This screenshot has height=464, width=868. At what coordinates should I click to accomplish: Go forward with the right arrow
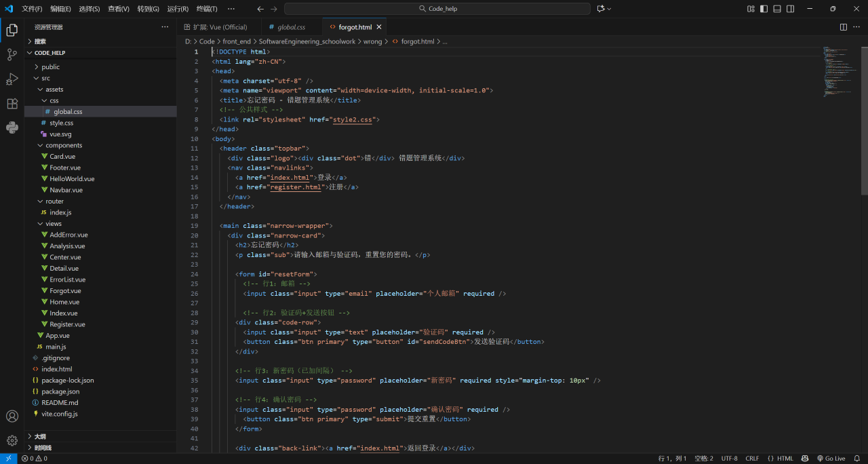point(273,9)
